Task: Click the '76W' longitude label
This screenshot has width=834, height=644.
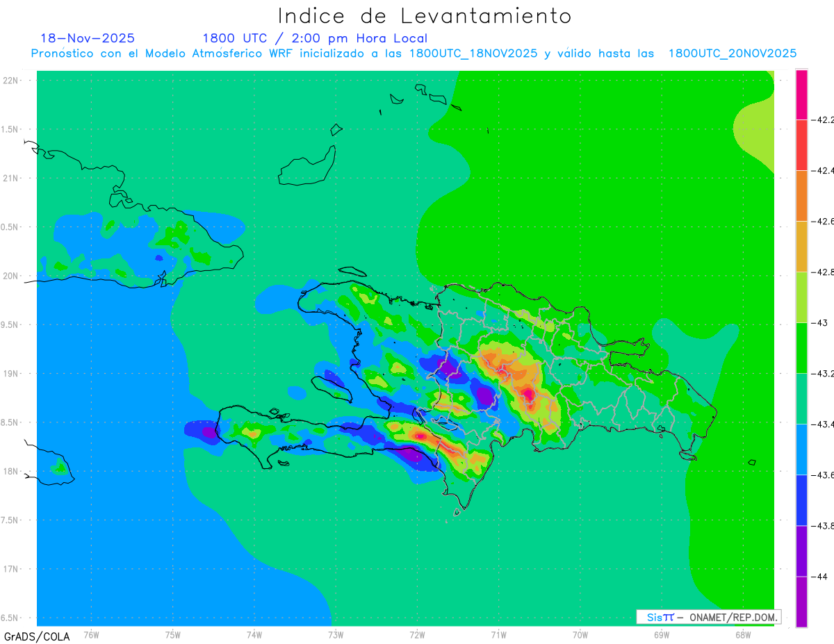Action: click(91, 634)
